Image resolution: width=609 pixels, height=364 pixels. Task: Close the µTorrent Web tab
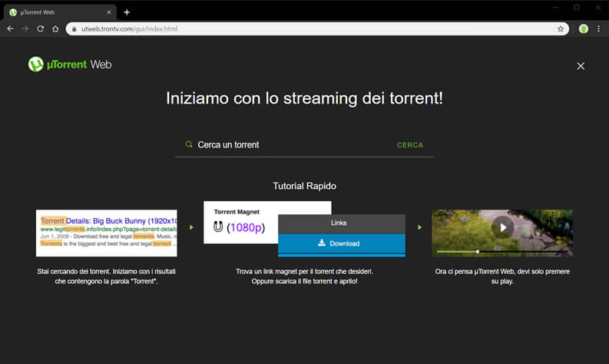[109, 12]
